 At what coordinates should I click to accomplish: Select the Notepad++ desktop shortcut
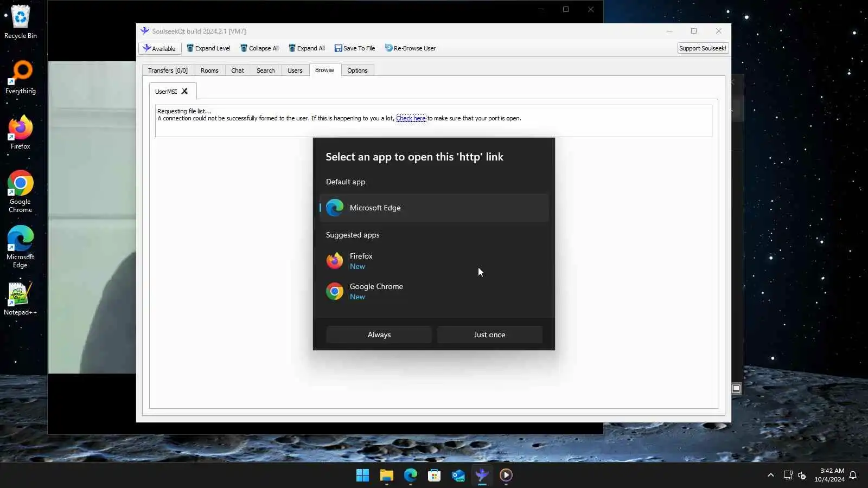tap(21, 299)
